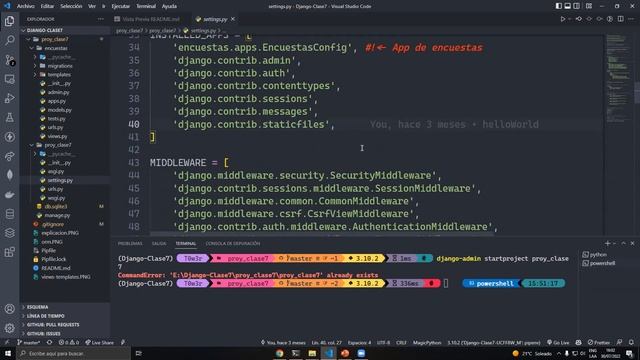
Task: Open README.md in explorer
Action: 56,268
